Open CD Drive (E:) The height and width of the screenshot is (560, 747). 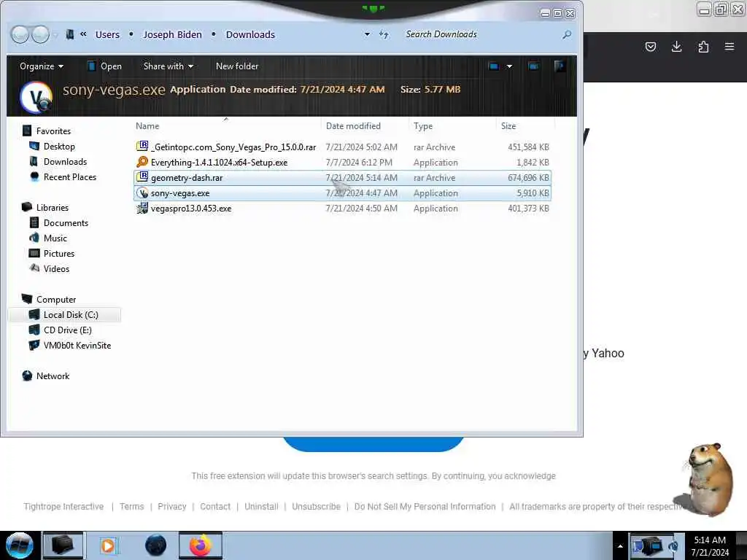point(68,330)
